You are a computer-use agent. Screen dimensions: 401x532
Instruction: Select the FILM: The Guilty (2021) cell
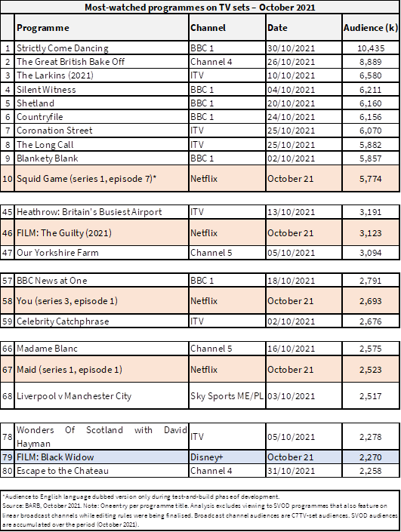[101, 232]
